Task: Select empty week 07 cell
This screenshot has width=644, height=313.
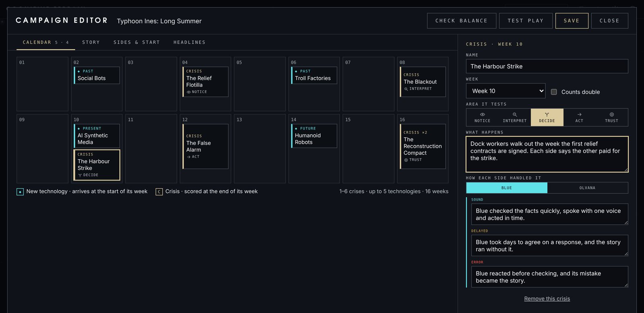Action: (x=368, y=84)
